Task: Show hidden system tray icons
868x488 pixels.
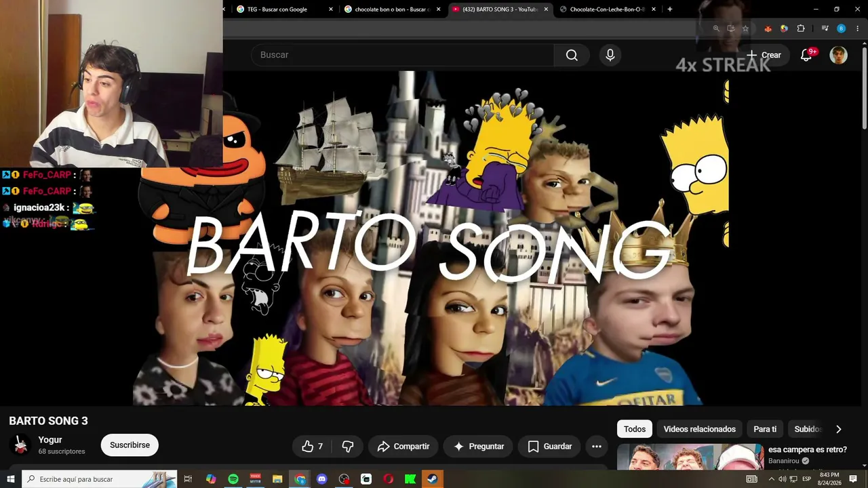Action: pyautogui.click(x=771, y=479)
